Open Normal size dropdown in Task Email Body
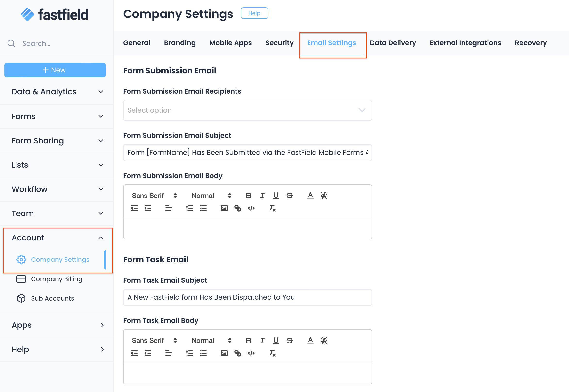Screen dimensions: 569x392 point(211,340)
